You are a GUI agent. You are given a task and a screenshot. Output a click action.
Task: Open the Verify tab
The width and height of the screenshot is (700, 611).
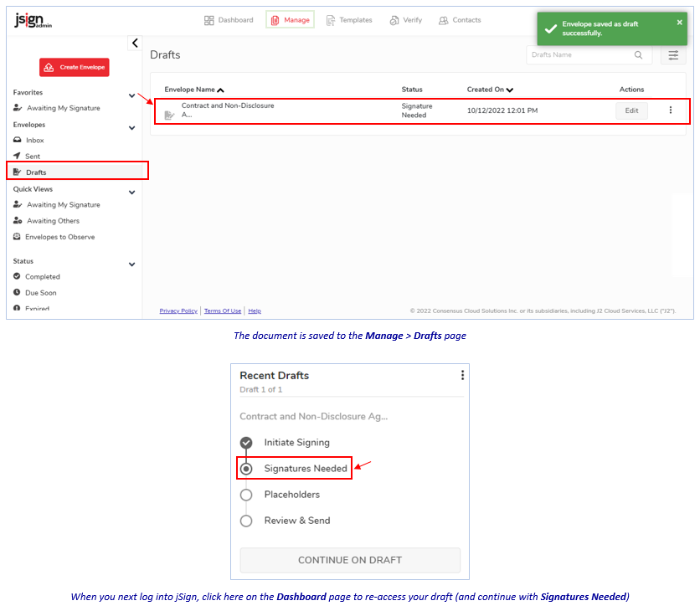[405, 20]
